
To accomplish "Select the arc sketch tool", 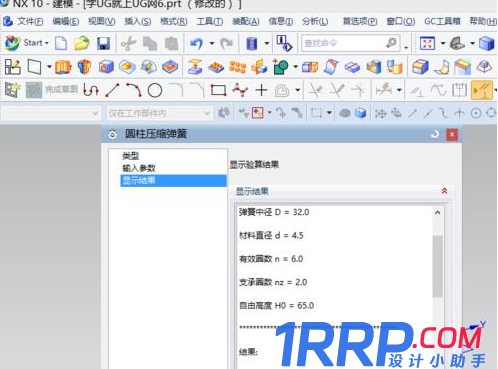I will point(134,90).
